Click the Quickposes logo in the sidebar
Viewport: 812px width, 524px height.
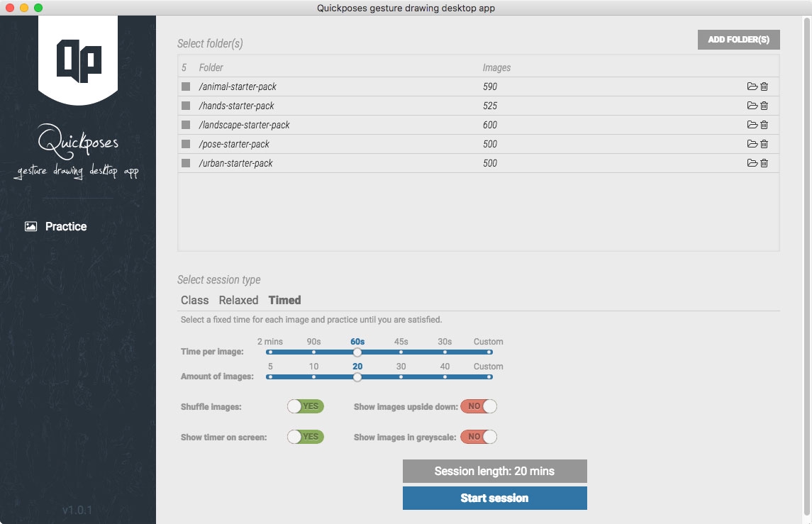click(x=78, y=60)
